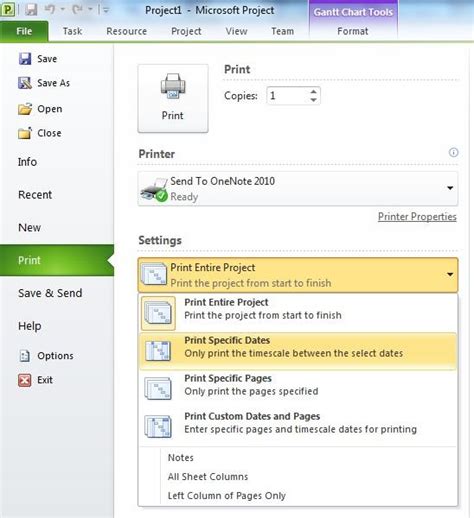This screenshot has height=518, width=474.
Task: Click Print Entire Project list option icon
Action: point(158,313)
